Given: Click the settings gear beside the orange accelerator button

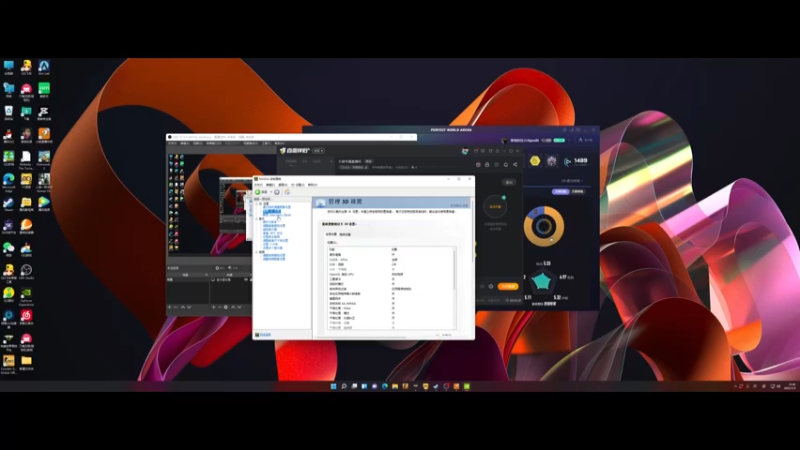Looking at the screenshot, I should pyautogui.click(x=491, y=286).
